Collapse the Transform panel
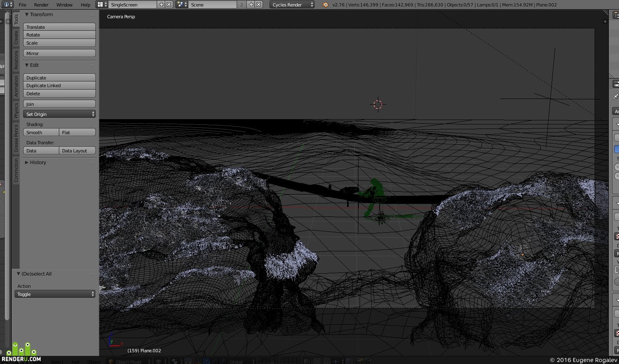Image resolution: width=619 pixels, height=364 pixels. pos(27,14)
